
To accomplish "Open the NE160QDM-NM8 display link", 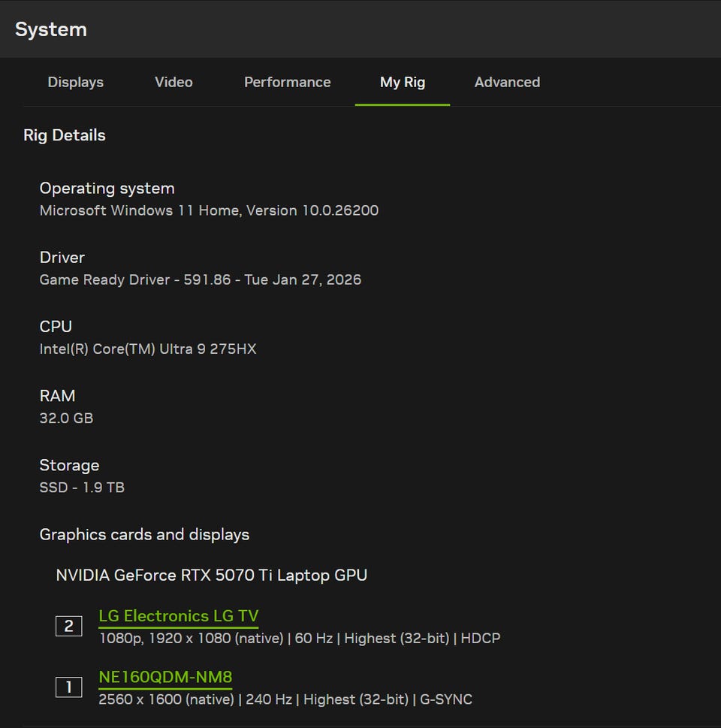I will pos(165,677).
